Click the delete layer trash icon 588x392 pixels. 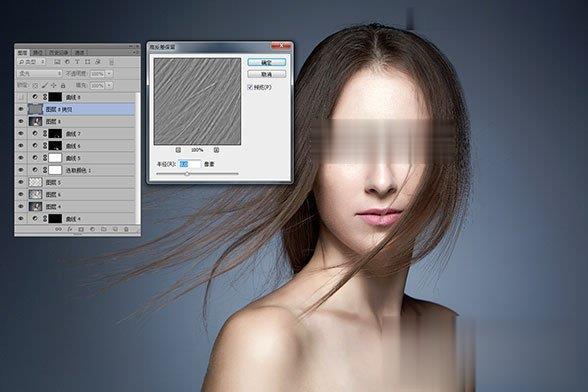(x=126, y=229)
